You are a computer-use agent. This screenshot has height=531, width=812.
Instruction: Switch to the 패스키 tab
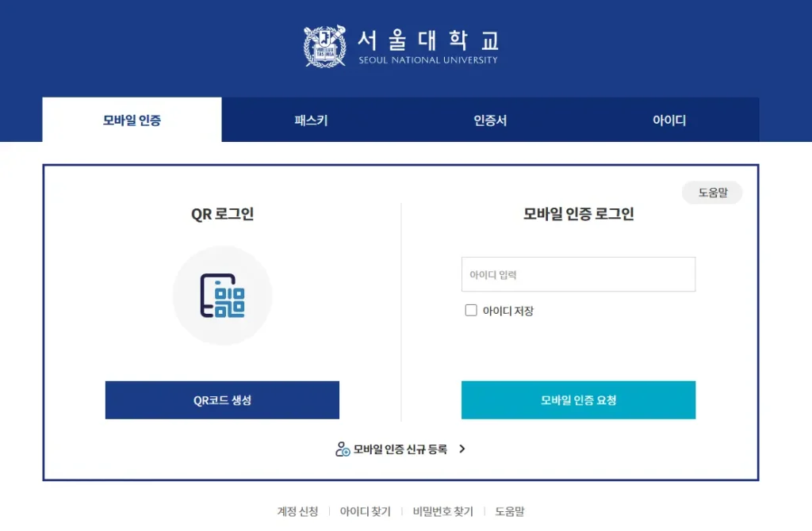coord(311,120)
